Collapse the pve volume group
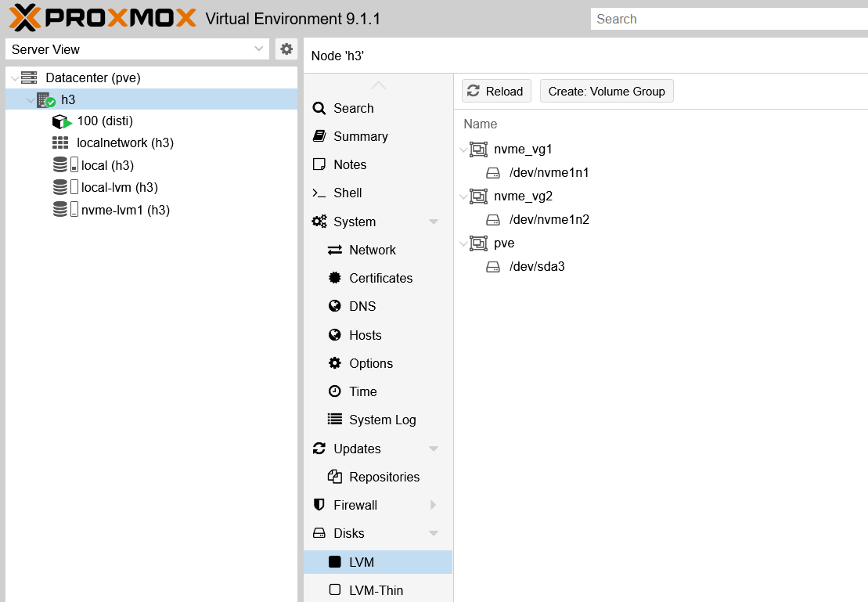The width and height of the screenshot is (868, 602). [464, 243]
